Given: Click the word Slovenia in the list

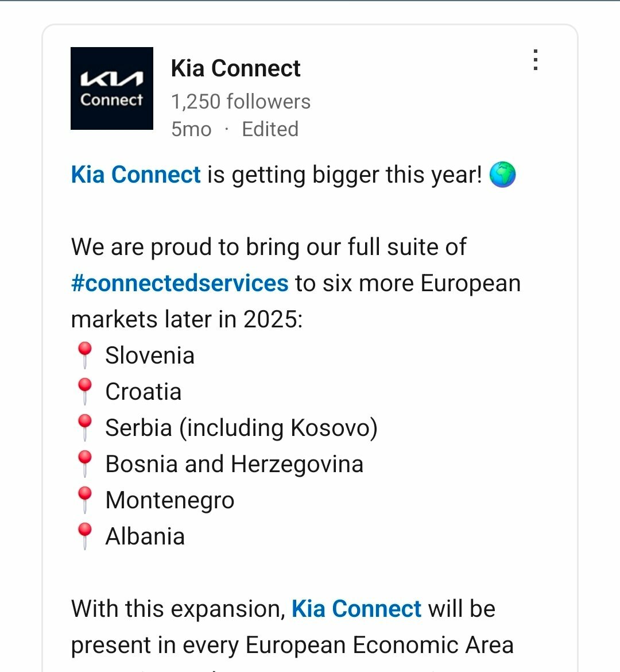Looking at the screenshot, I should [150, 356].
